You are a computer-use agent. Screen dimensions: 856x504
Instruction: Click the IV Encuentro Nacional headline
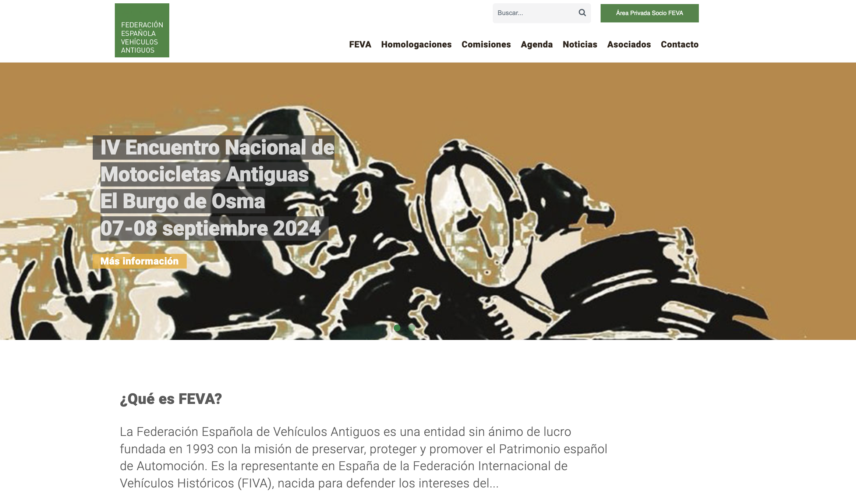point(217,148)
